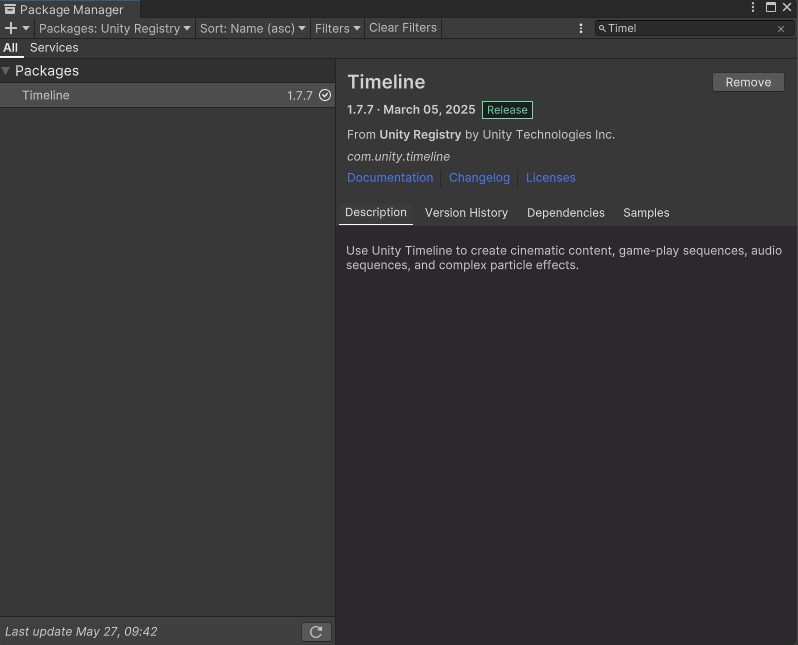The width and height of the screenshot is (798, 645).
Task: Open the Licenses link
Action: 551,178
